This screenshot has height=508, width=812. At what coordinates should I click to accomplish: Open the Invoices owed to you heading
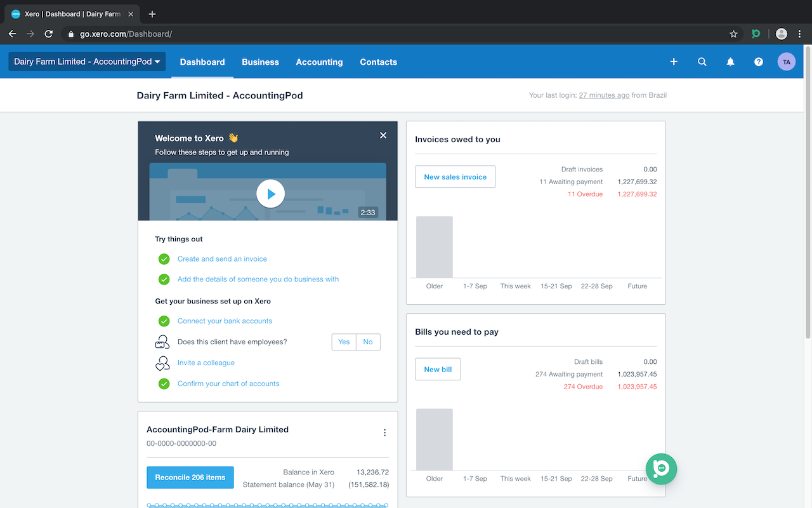pos(457,140)
